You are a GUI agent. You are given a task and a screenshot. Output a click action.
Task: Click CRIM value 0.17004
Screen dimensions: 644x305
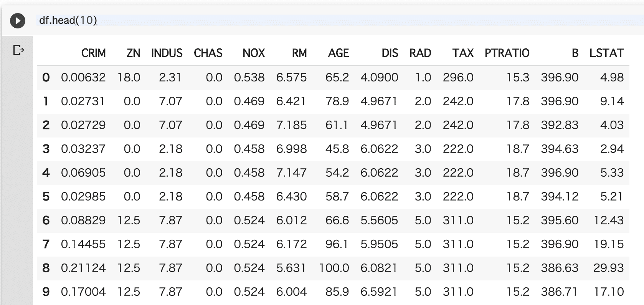(83, 292)
